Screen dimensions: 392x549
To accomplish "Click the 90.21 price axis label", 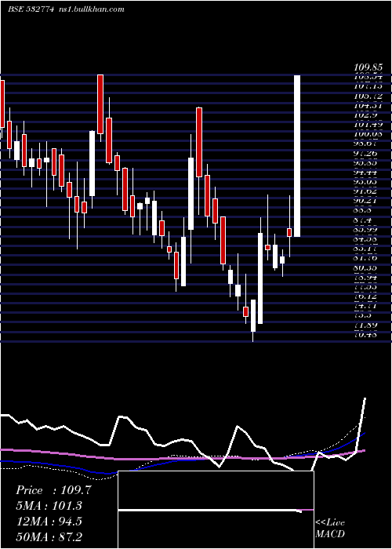I will coord(365,201).
